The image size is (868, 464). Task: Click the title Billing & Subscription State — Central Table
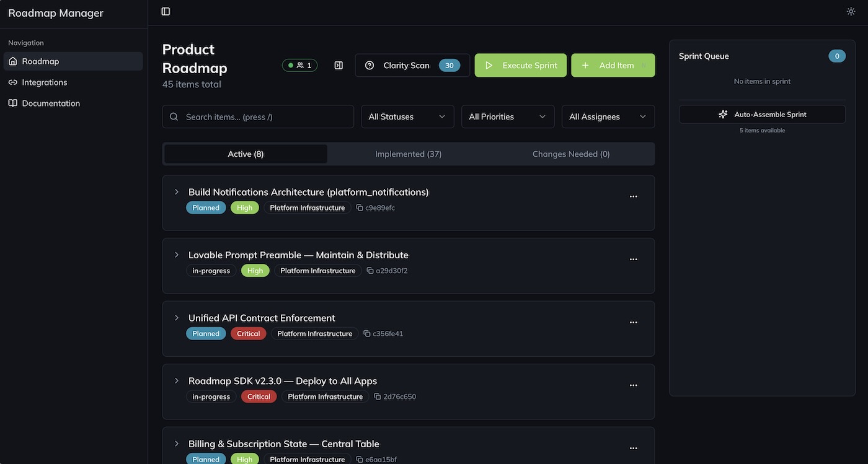[284, 444]
